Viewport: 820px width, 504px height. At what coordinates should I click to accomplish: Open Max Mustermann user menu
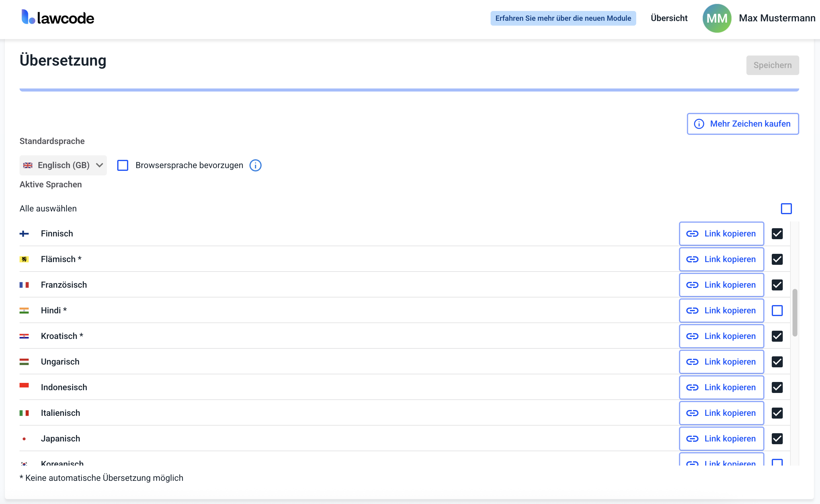(x=777, y=18)
